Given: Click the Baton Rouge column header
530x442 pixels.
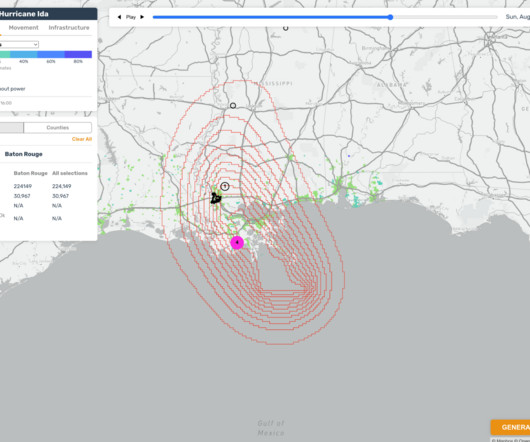Looking at the screenshot, I should coord(30,173).
